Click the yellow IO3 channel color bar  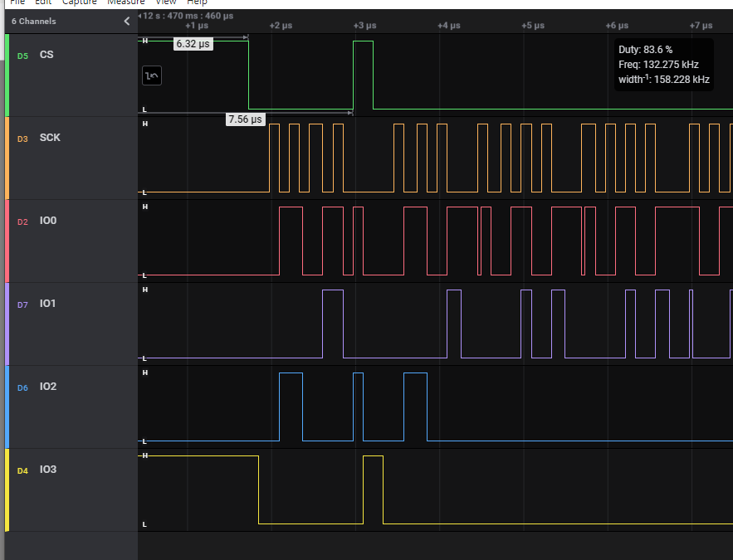[x=7, y=490]
